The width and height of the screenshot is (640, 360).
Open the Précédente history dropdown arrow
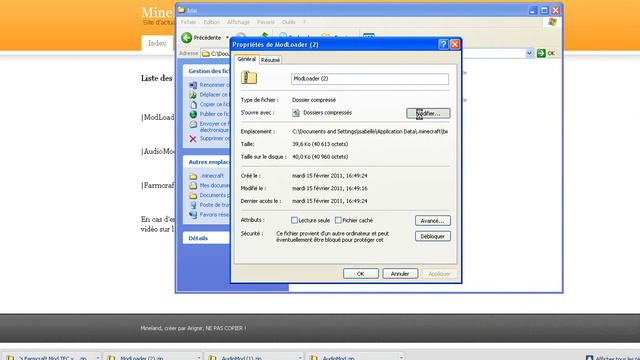click(227, 38)
